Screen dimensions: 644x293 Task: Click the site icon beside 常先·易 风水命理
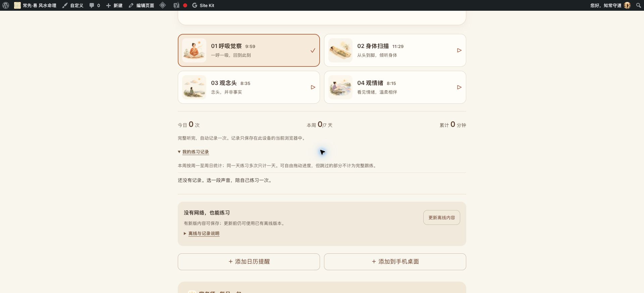17,5
